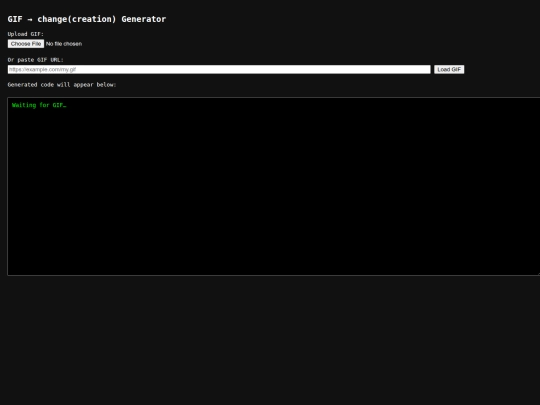Focus the GIF URL input field
This screenshot has height=405, width=540.
point(219,70)
